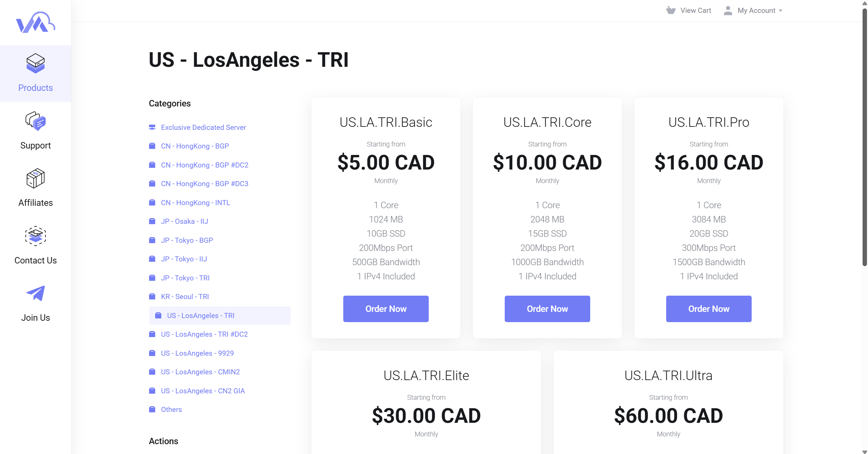Open the Affiliates package icon
Screen dimensions: 868x454
[x=35, y=178]
